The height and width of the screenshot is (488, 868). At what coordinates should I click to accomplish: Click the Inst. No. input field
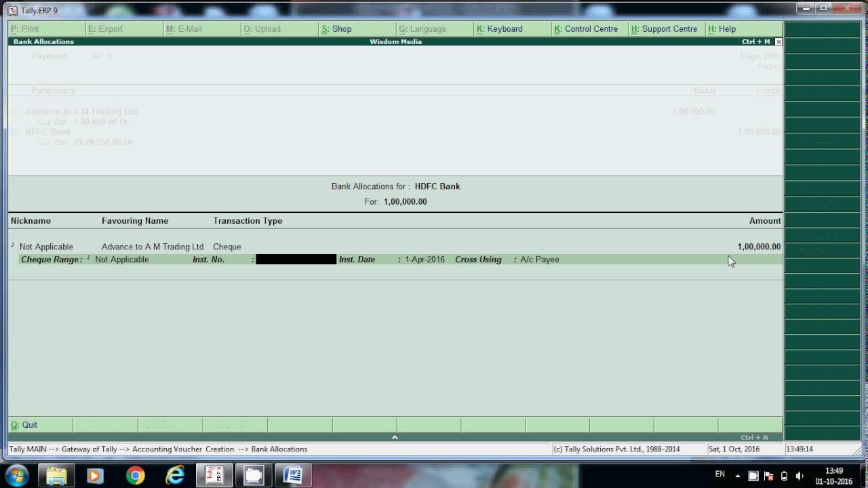pos(296,260)
